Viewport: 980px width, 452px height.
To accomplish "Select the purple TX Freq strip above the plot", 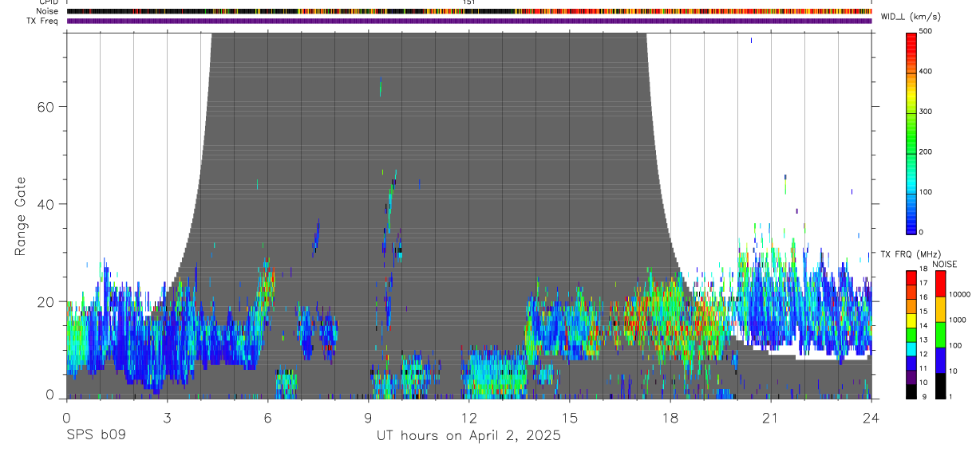I will 469,21.
